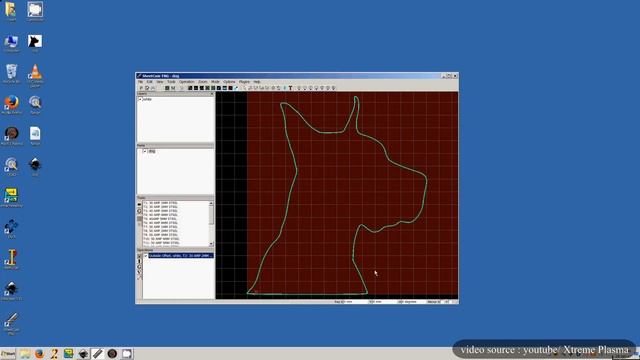Open the Operation menu in SheetCam

[187, 82]
